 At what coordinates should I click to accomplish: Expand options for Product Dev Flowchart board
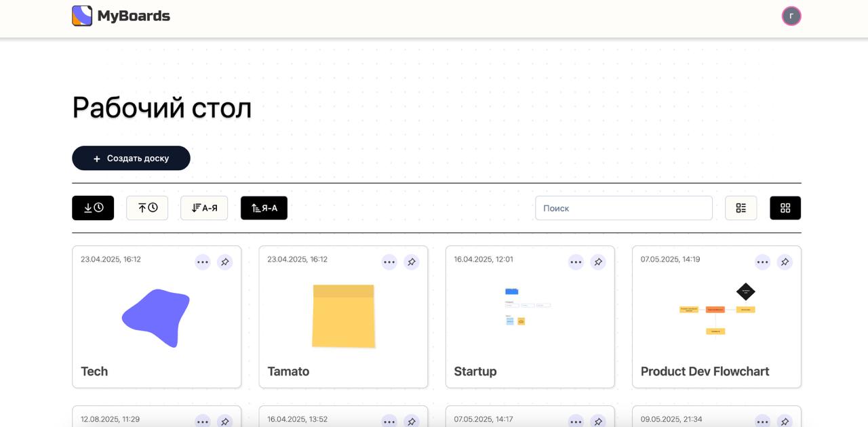pyautogui.click(x=763, y=262)
